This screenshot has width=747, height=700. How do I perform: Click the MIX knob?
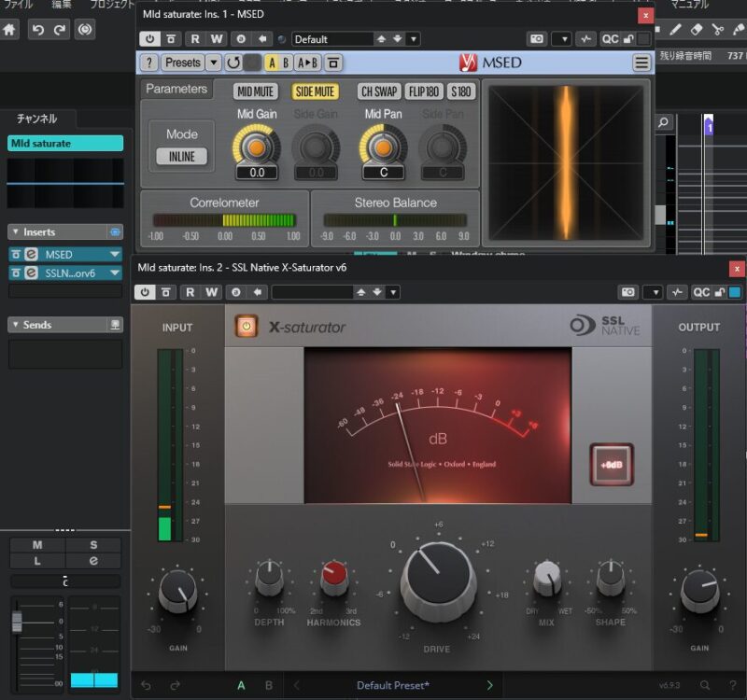pyautogui.click(x=547, y=578)
